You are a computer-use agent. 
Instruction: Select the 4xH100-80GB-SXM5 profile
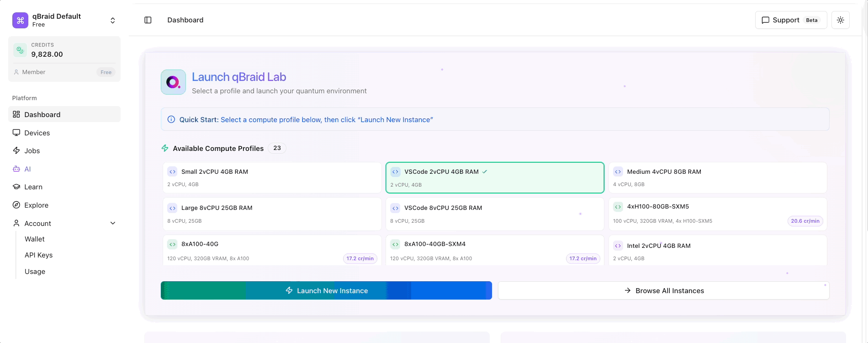pos(718,214)
